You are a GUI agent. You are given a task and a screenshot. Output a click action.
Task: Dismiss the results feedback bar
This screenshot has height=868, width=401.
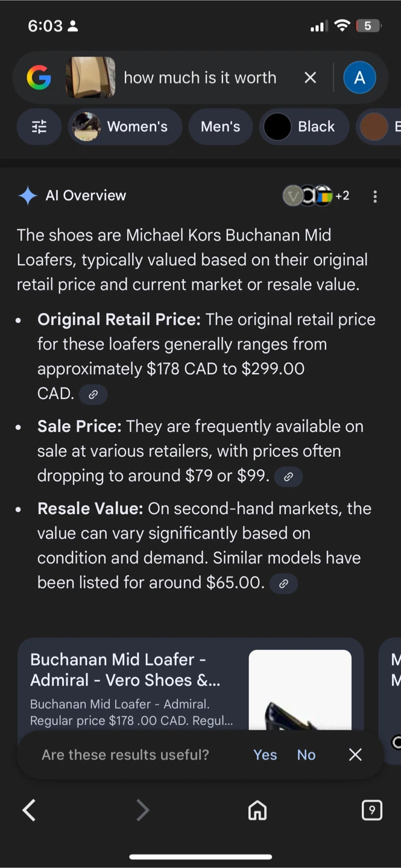click(356, 755)
